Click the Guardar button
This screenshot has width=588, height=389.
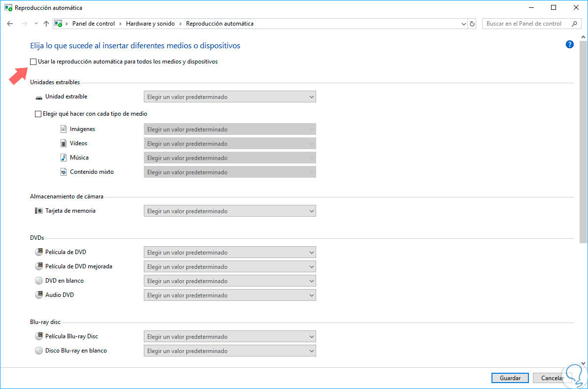click(510, 378)
